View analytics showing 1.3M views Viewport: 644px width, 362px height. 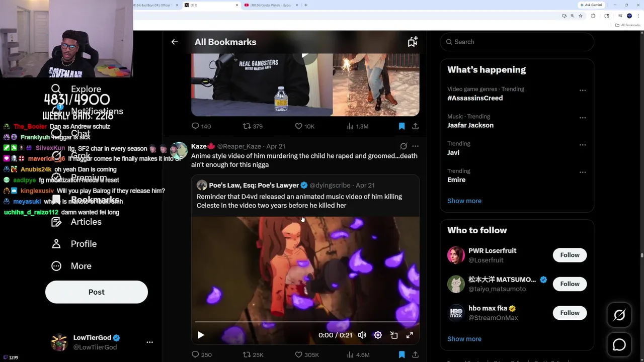click(x=357, y=126)
